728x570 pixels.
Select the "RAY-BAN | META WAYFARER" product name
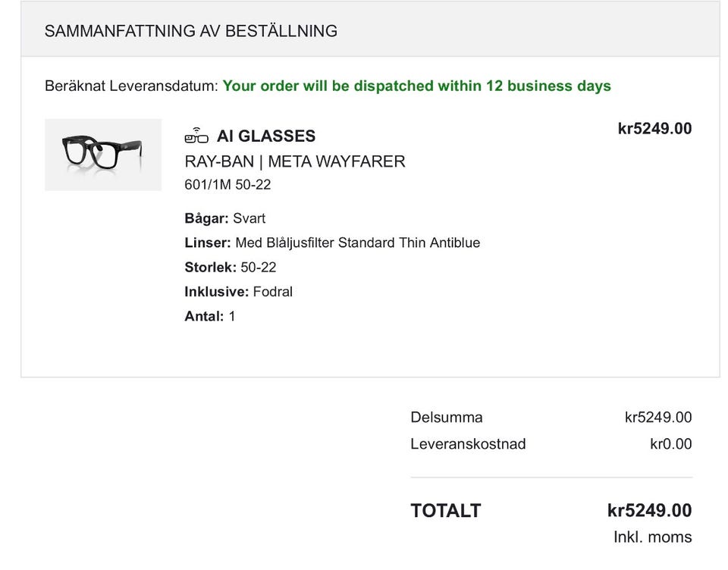[x=295, y=161]
